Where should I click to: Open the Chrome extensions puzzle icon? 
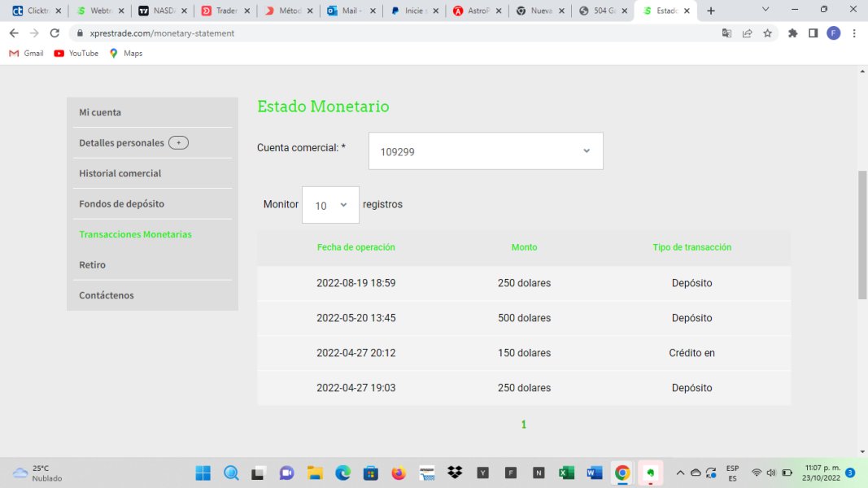tap(792, 33)
